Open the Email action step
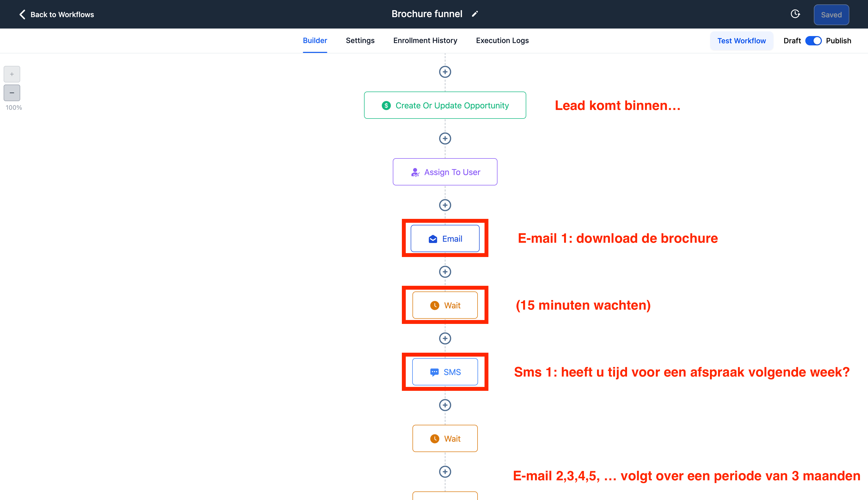 point(445,238)
